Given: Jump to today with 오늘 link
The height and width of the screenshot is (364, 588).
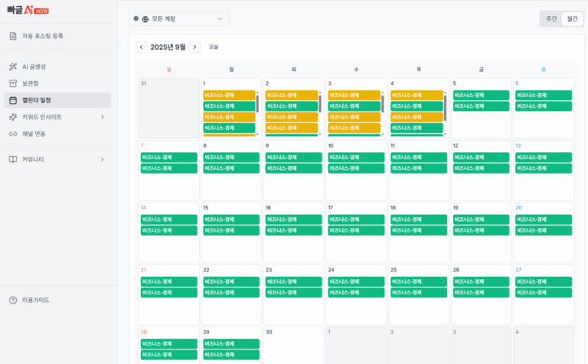Looking at the screenshot, I should click(214, 47).
